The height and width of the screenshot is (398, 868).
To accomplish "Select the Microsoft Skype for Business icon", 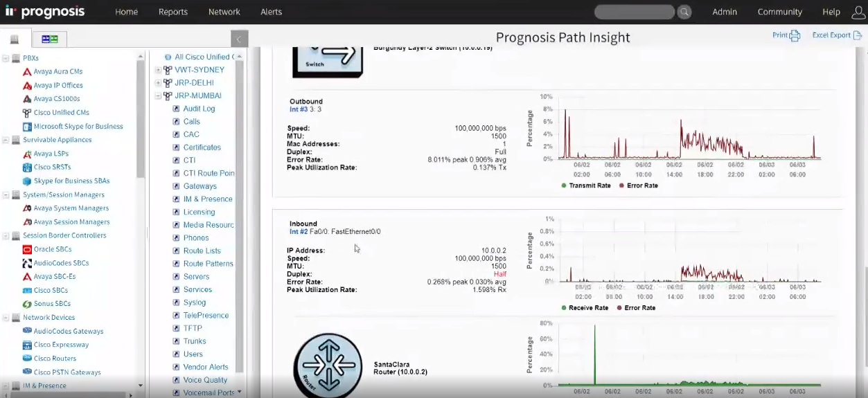I will point(27,127).
